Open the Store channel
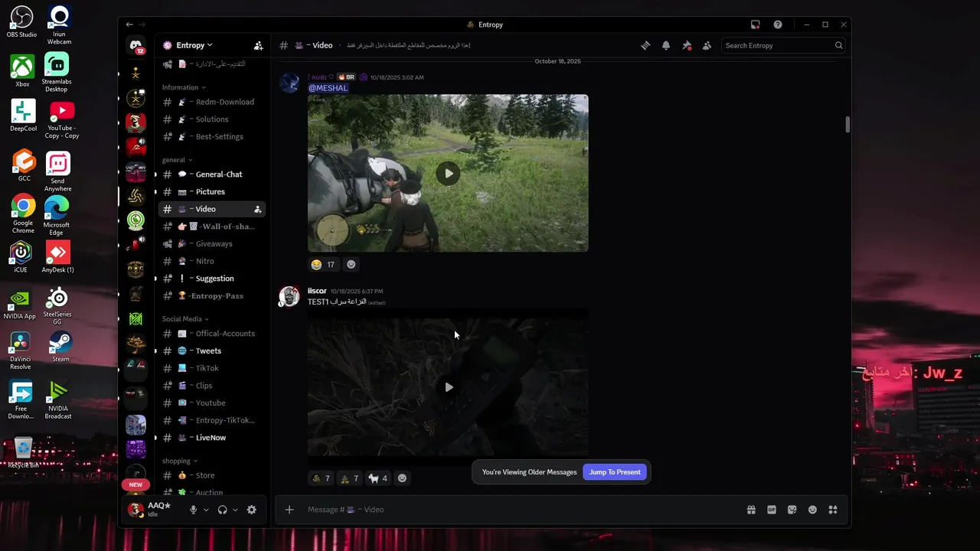 click(212, 475)
